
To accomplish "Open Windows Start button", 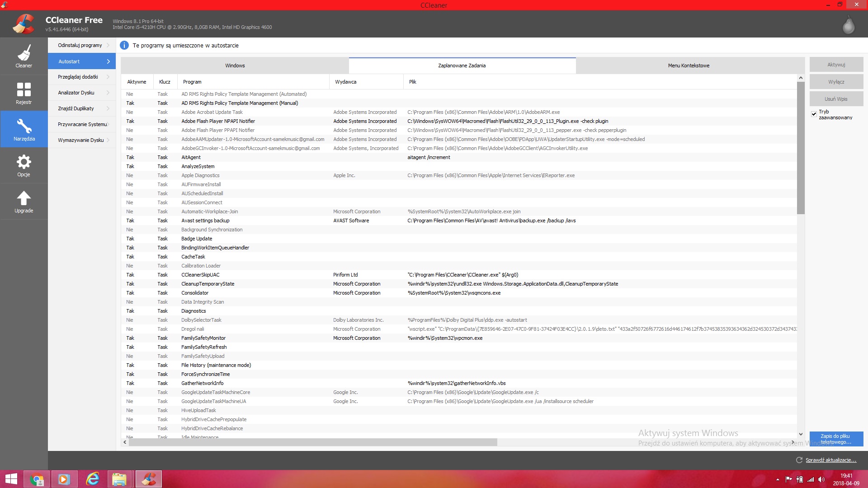I will [11, 479].
